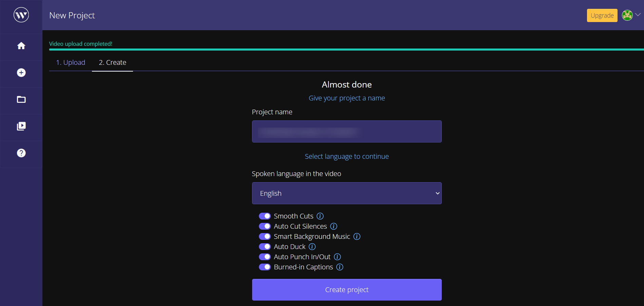Select the Home icon in sidebar
Screen dimensions: 644x306
click(21, 46)
